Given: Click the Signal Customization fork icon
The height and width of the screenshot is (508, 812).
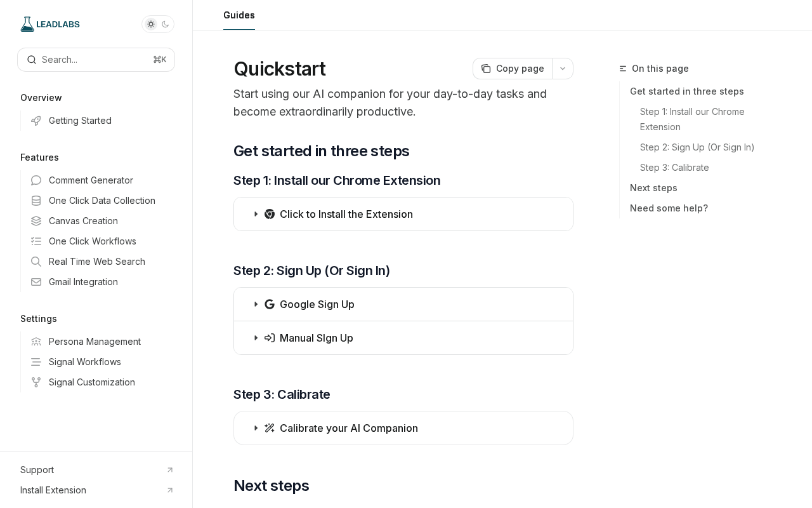Looking at the screenshot, I should (36, 382).
